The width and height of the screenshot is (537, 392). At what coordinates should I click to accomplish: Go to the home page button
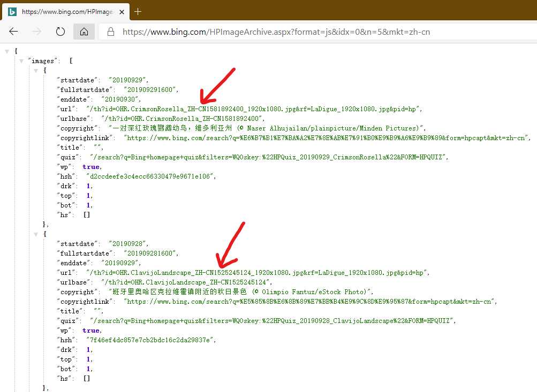(x=84, y=32)
